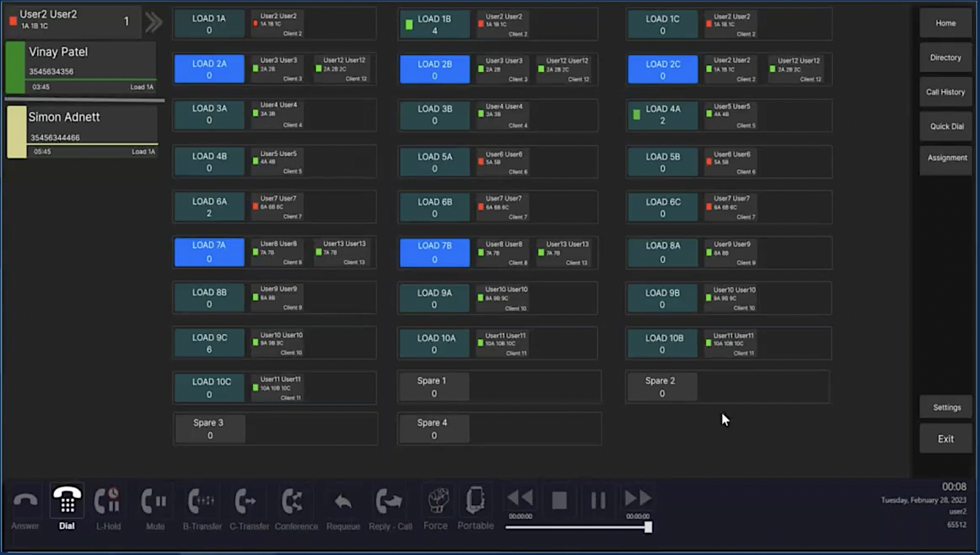Click the Settings button
This screenshot has height=555, width=980.
947,407
